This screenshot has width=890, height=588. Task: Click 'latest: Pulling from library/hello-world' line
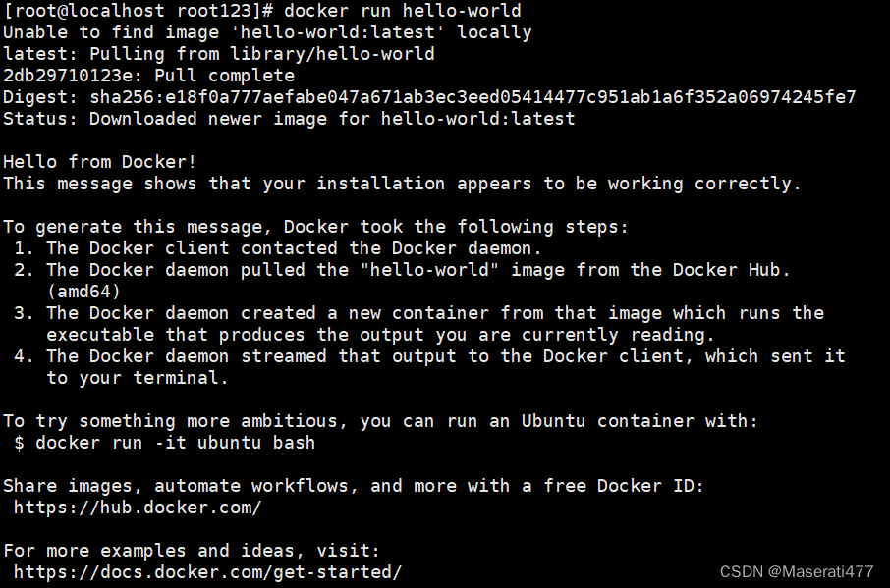218,54
